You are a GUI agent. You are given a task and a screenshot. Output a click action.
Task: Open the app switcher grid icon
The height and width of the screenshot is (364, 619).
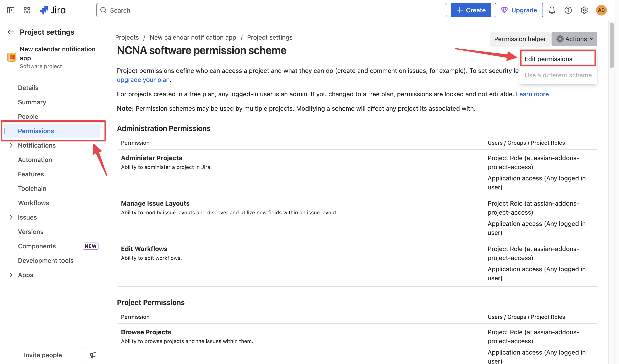(27, 10)
